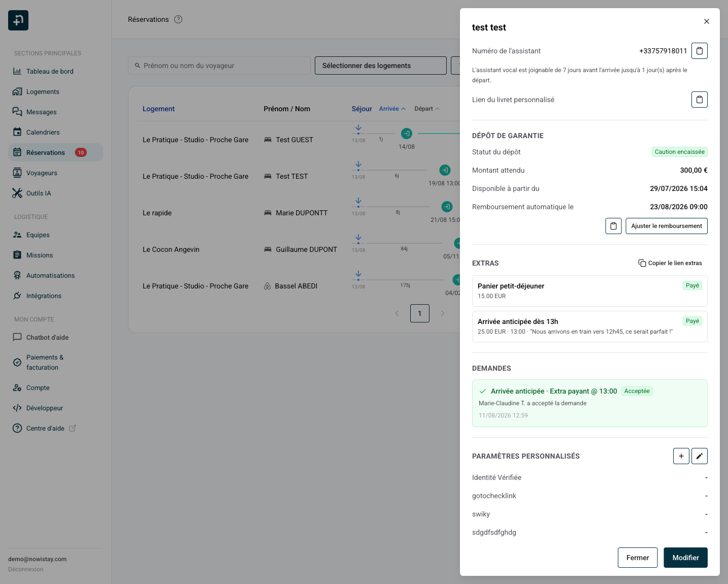Click the swiky parameter

tap(481, 514)
